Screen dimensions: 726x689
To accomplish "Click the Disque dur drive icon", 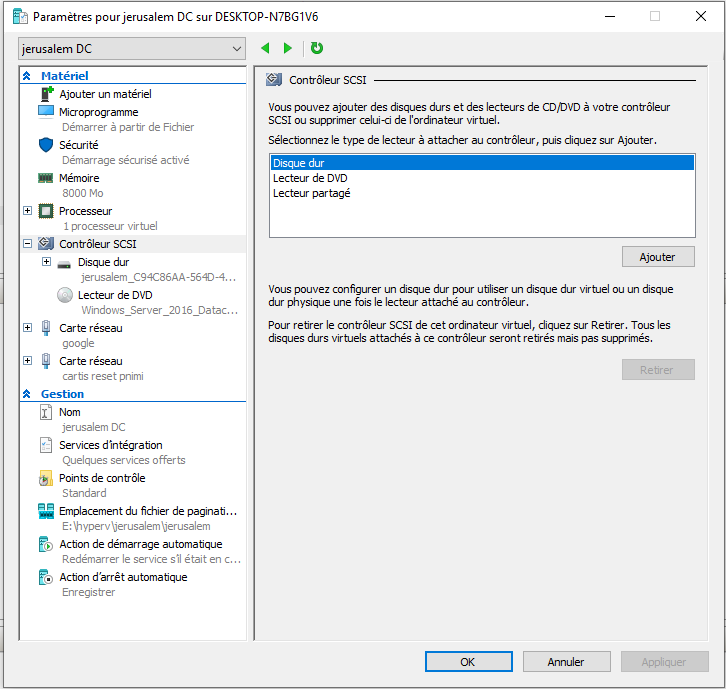I will pyautogui.click(x=64, y=265).
